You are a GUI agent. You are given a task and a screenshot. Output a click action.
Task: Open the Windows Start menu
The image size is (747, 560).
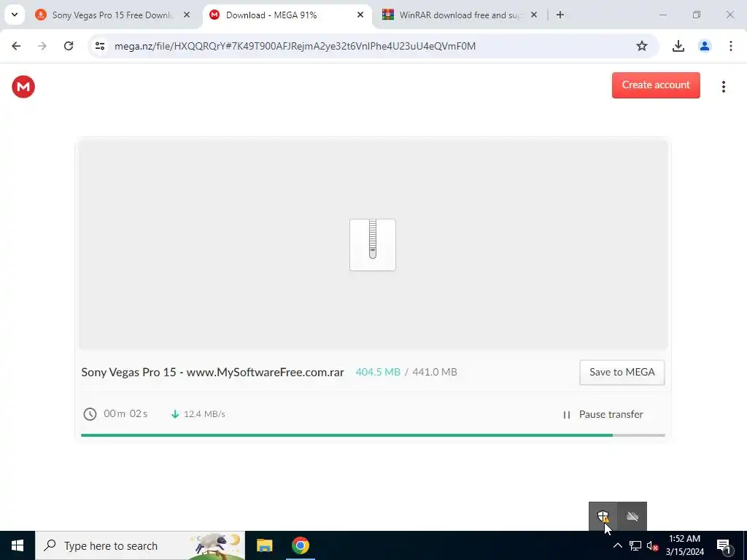coord(18,545)
